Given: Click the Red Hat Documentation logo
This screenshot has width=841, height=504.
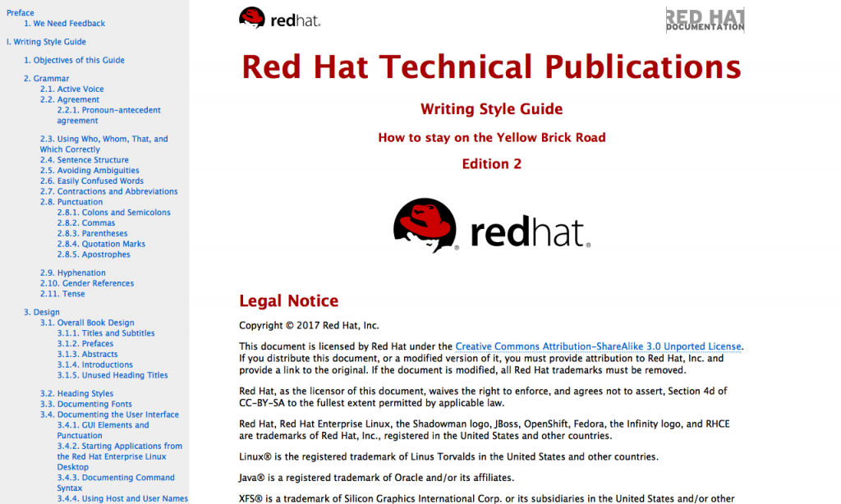Looking at the screenshot, I should click(705, 21).
